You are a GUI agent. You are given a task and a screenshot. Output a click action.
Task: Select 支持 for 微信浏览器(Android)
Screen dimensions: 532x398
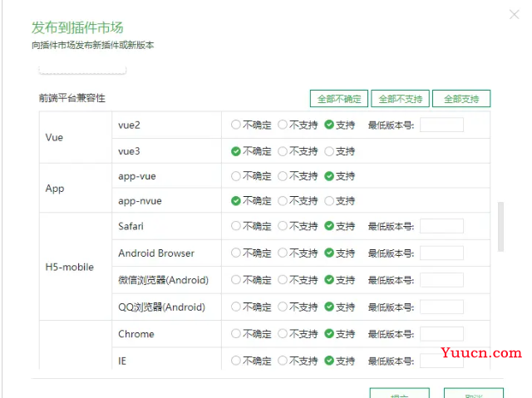click(329, 280)
